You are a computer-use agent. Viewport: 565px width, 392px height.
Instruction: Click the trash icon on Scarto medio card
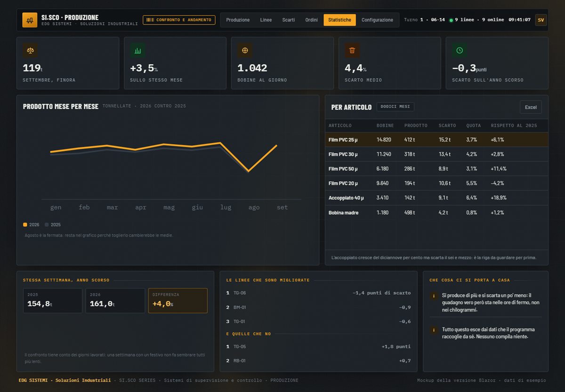point(352,50)
